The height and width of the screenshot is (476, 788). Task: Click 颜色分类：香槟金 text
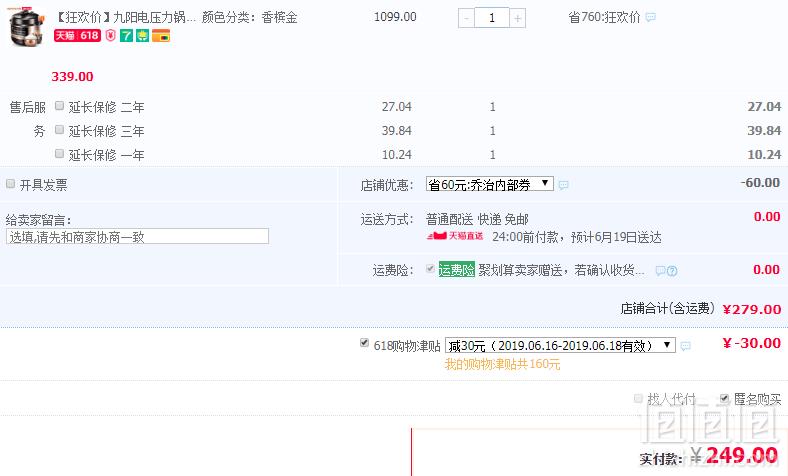[249, 18]
